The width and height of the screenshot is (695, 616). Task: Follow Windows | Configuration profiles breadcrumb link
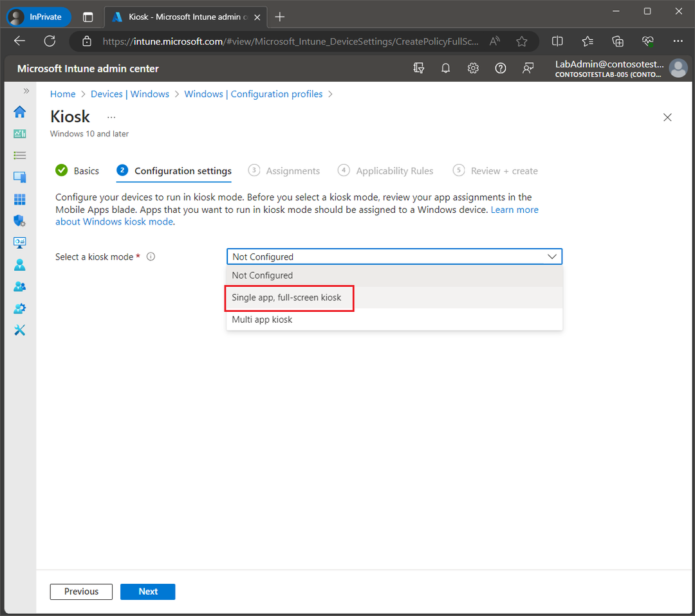click(253, 94)
